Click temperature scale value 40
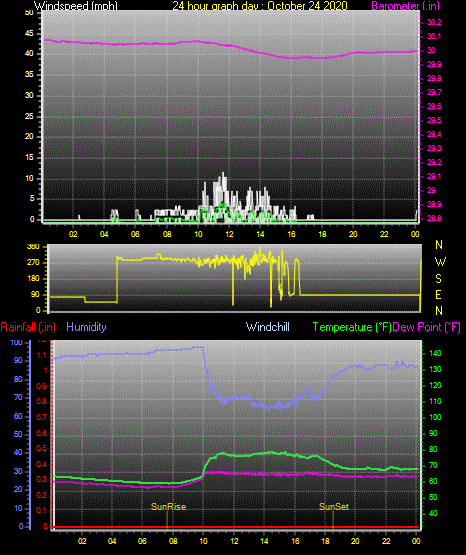466x555 pixels. tap(433, 513)
